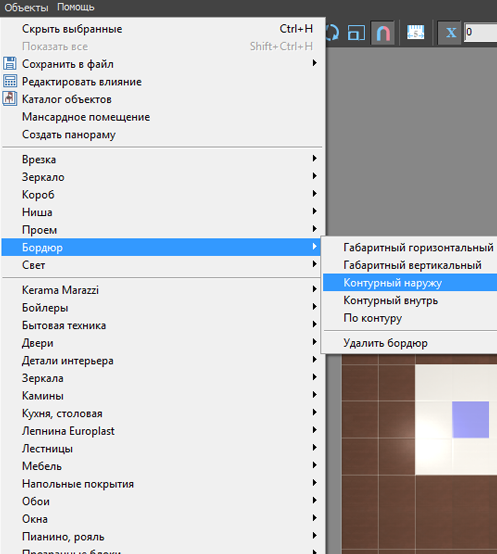Expand the Свет submenu

point(162,265)
